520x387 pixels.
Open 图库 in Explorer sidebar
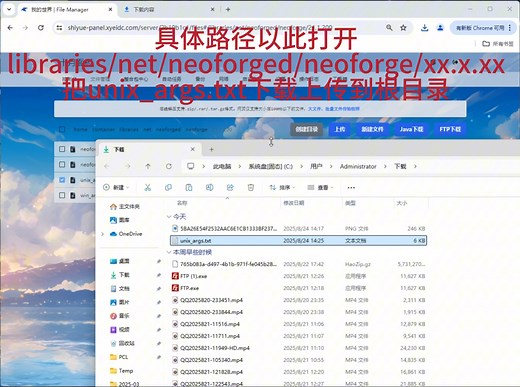pyautogui.click(x=120, y=220)
